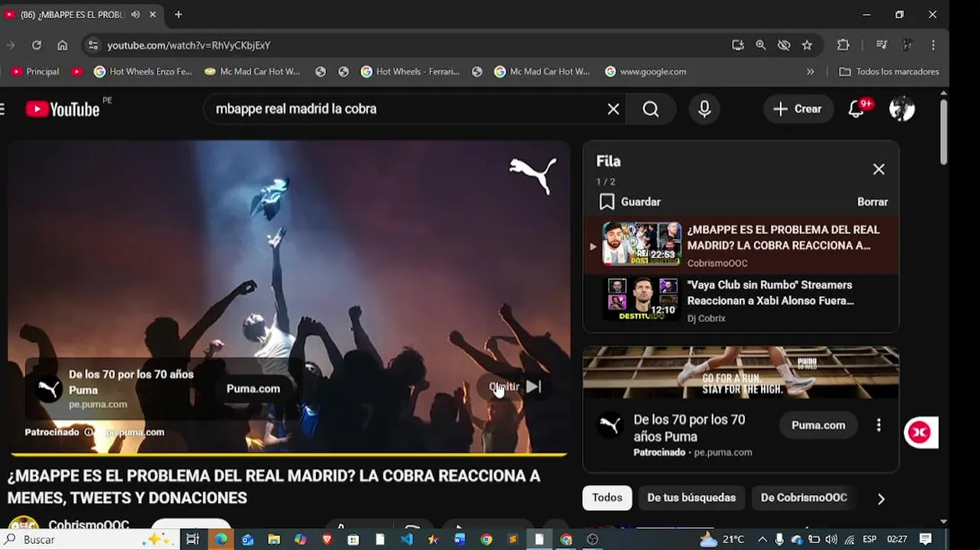Open the account avatar menu
Screen dimensions: 980x550
pyautogui.click(x=902, y=109)
